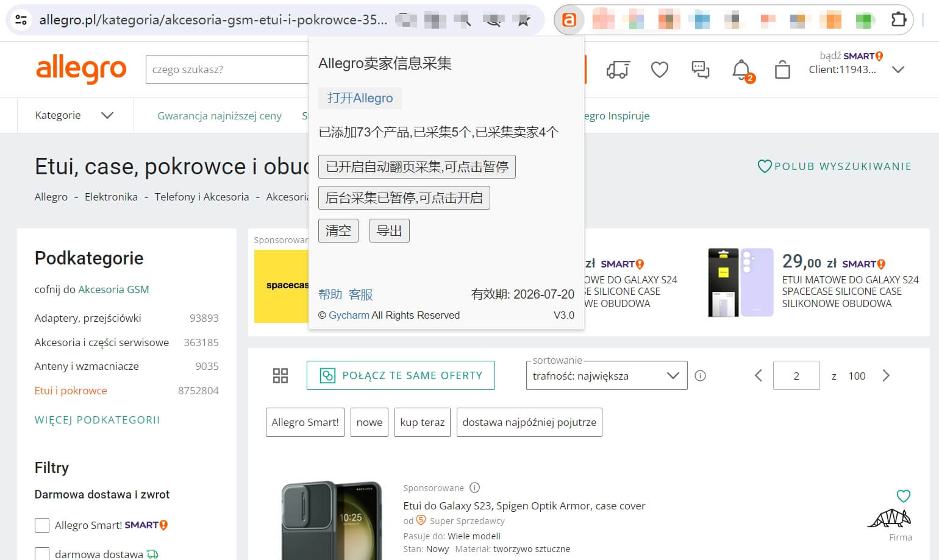Expand the account menu chevron
The width and height of the screenshot is (939, 560).
pyautogui.click(x=898, y=69)
